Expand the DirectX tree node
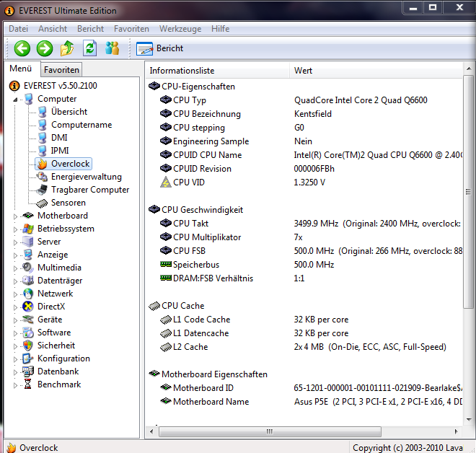476x453 pixels. coord(15,307)
